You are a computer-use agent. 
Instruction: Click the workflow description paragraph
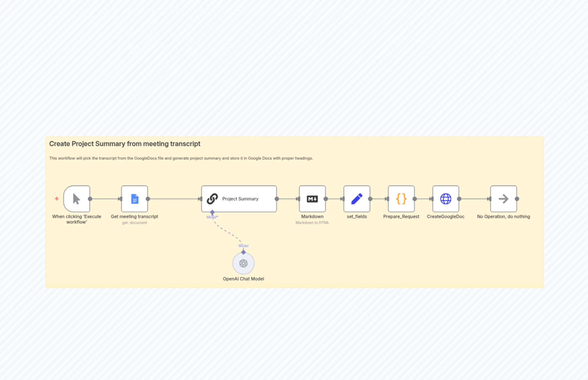coord(181,158)
